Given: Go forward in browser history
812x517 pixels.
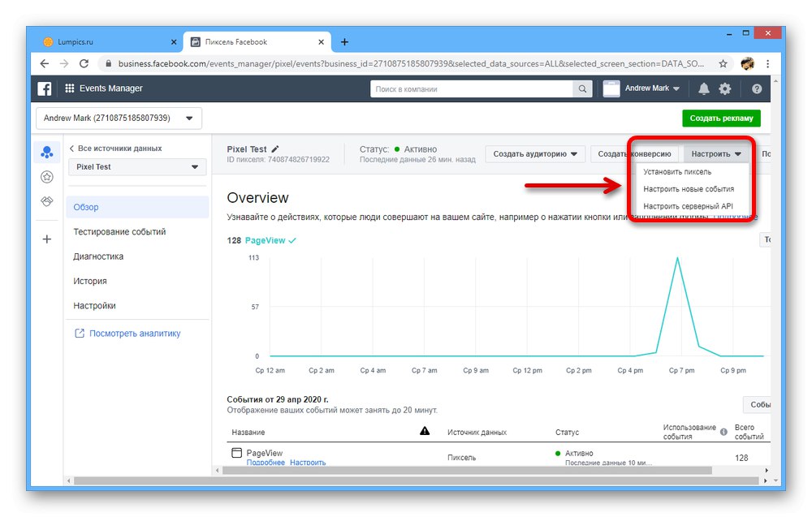Looking at the screenshot, I should 64,63.
